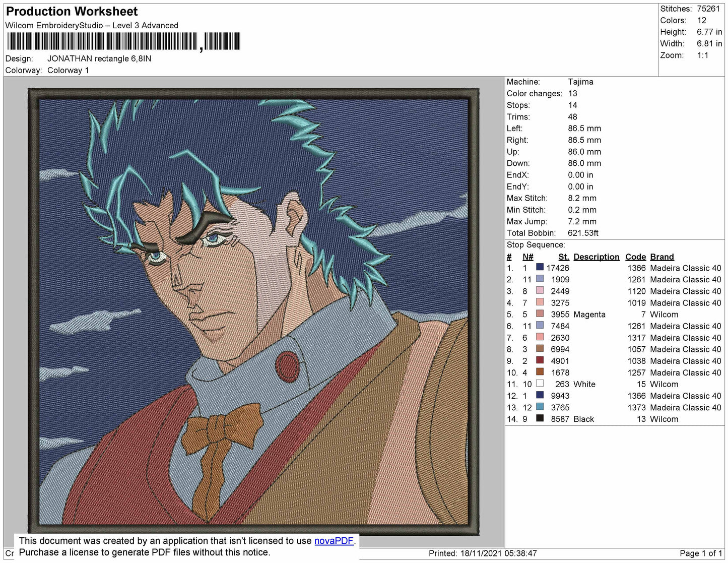The width and height of the screenshot is (728, 563).
Task: Click thread code 1019 in stop 4
Action: tap(636, 302)
